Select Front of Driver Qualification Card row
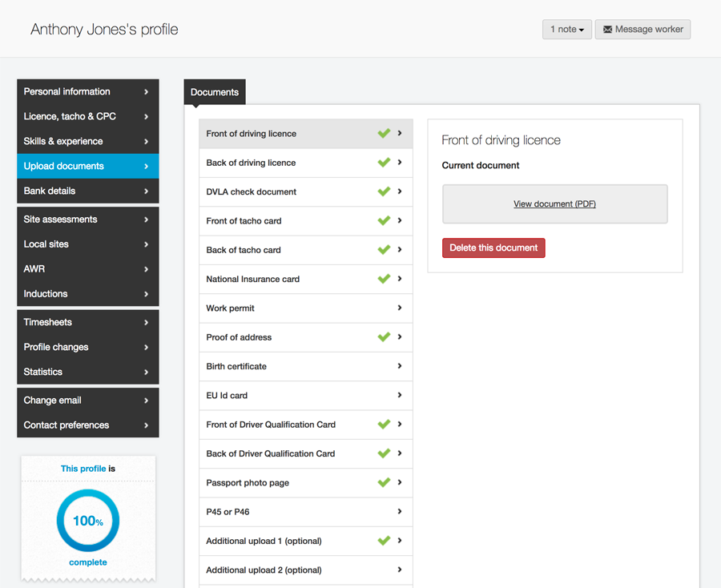This screenshot has width=721, height=588. [306, 425]
